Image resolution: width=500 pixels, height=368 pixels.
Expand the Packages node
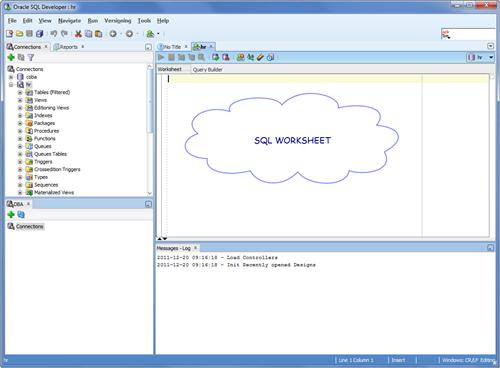tap(20, 123)
